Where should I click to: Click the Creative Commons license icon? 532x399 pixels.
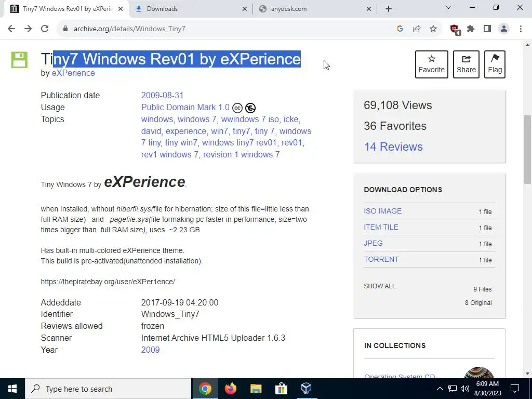(237, 108)
